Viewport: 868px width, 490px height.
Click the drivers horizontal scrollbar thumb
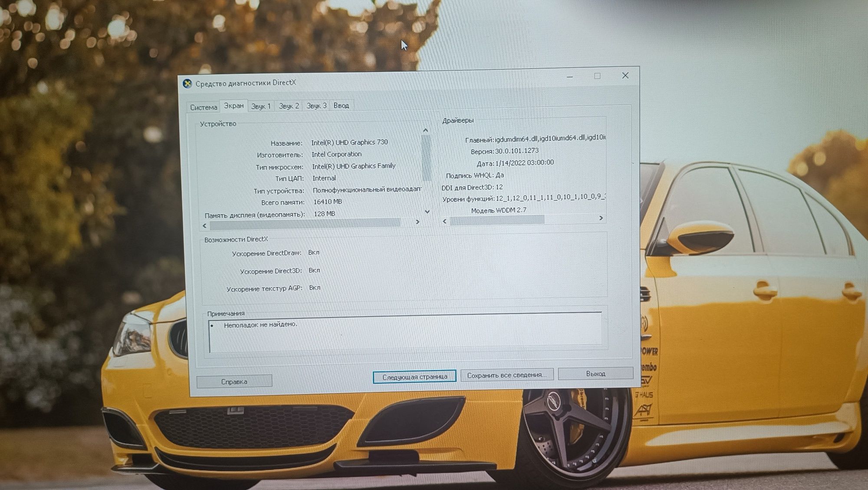pyautogui.click(x=497, y=220)
